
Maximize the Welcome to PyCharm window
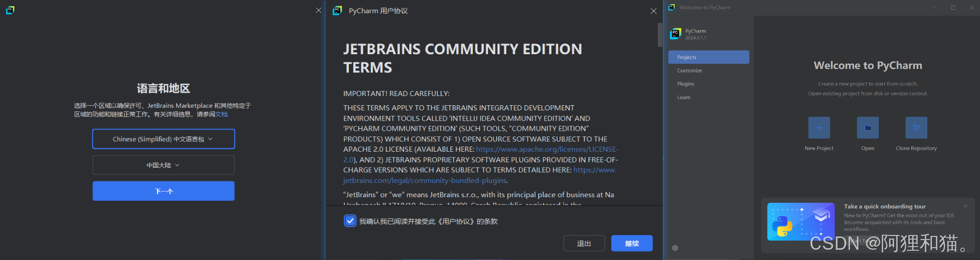coord(953,8)
